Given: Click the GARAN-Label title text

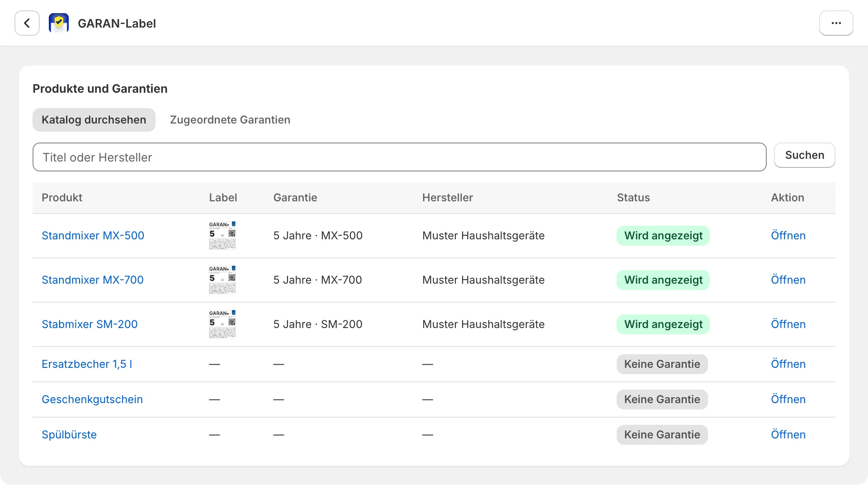Looking at the screenshot, I should coord(117,24).
